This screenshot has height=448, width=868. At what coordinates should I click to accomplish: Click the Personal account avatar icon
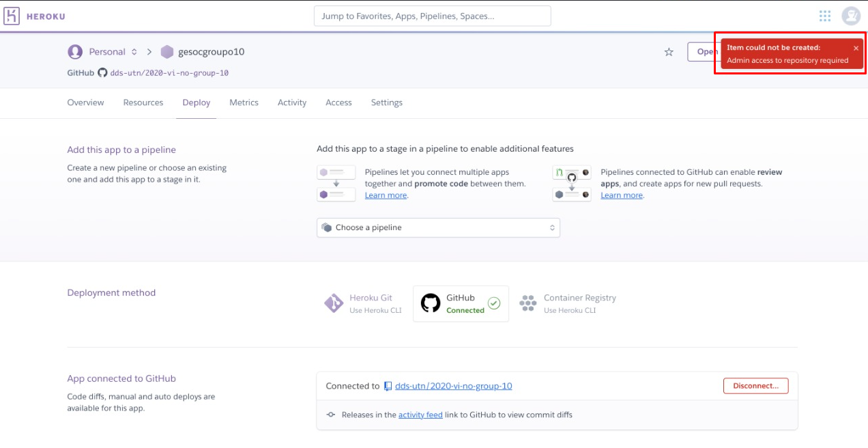point(75,52)
